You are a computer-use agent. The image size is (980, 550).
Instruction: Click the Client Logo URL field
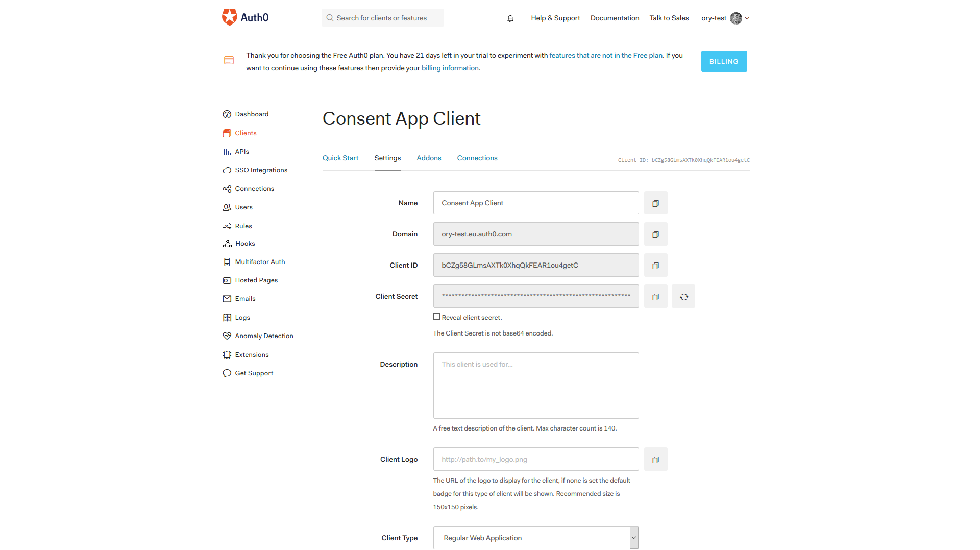(x=536, y=460)
